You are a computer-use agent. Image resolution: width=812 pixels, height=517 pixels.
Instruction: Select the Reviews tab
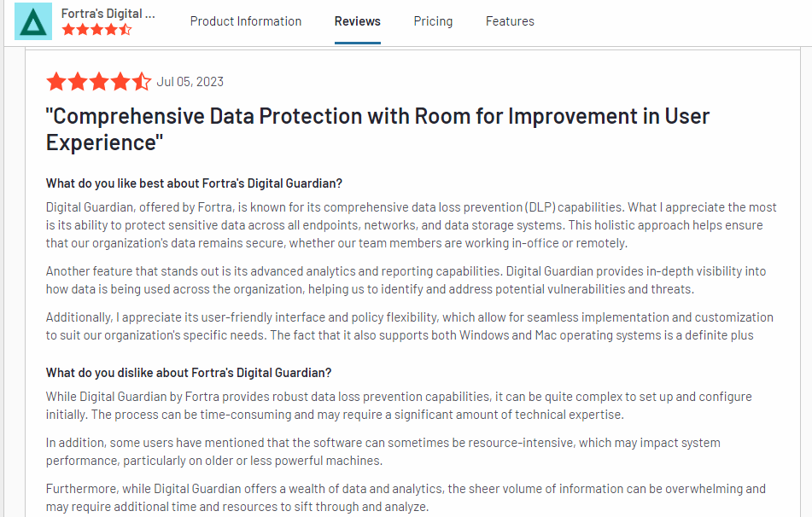coord(357,20)
